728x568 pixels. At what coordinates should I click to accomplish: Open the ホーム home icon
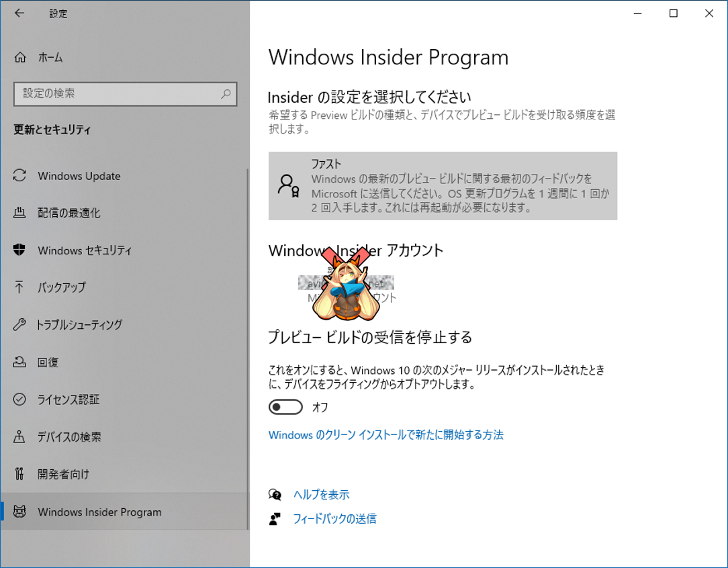coord(20,57)
